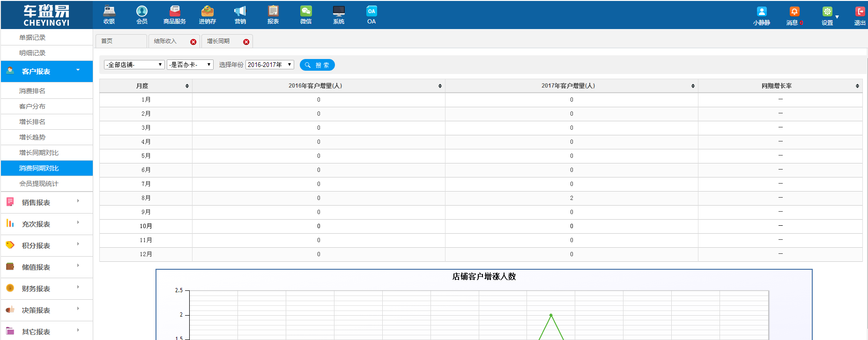Image resolution: width=868 pixels, height=340 pixels.
Task: Open the 会员 member icon
Action: (x=142, y=15)
